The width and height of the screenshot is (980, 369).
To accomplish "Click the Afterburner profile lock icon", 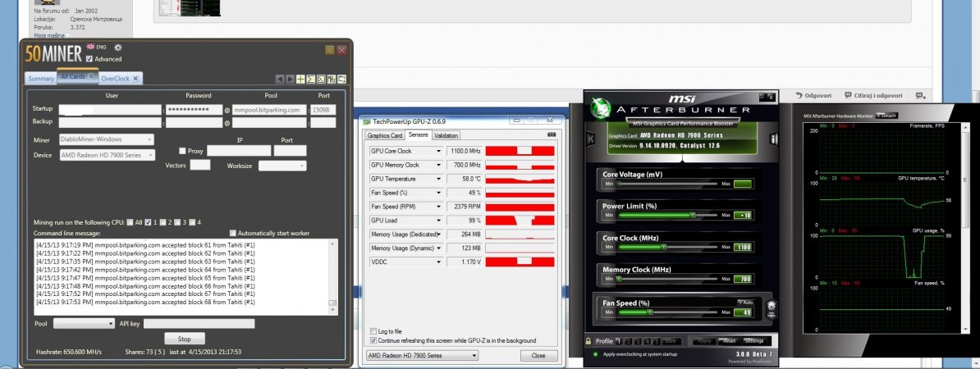I will coord(588,341).
